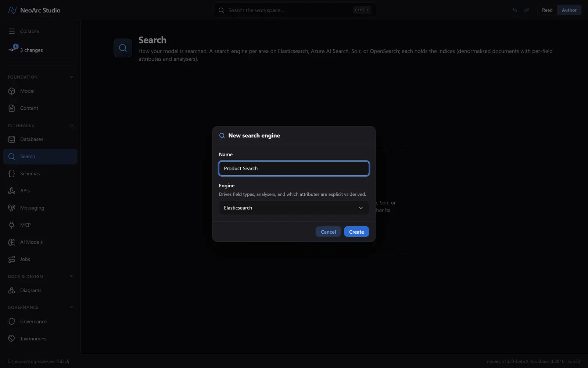Click the Collapse label in sidebar
This screenshot has width=588, height=368.
coord(29,31)
